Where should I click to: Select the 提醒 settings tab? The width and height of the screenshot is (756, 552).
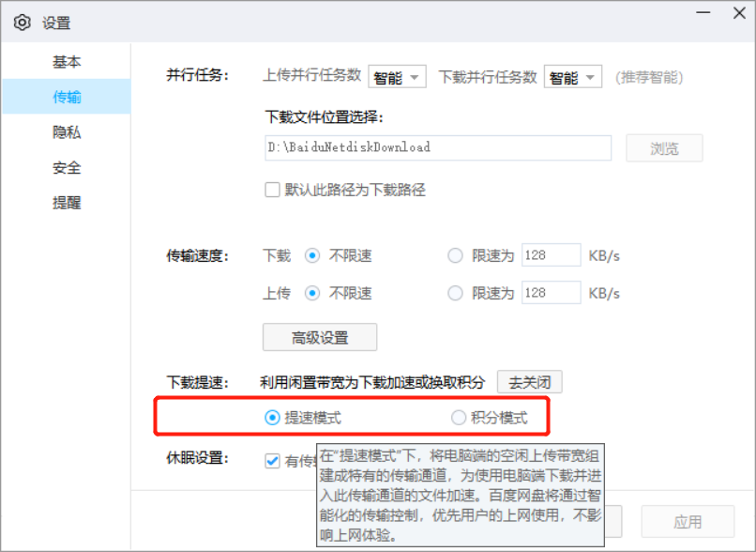tap(67, 202)
